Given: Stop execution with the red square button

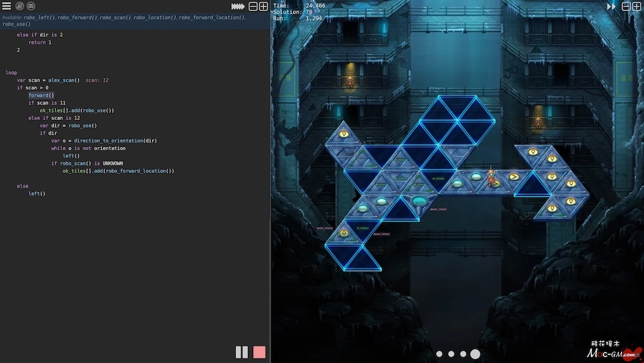Looking at the screenshot, I should (x=260, y=352).
